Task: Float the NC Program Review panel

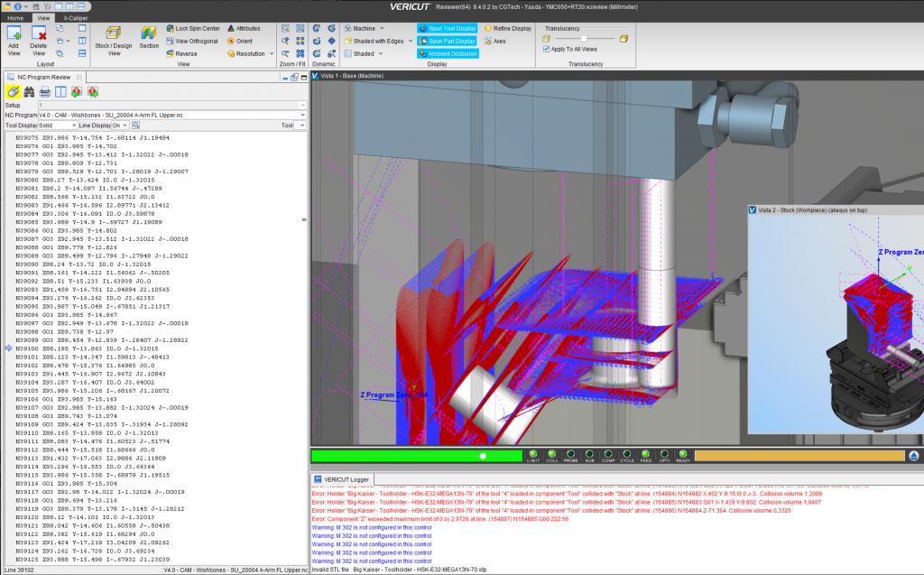Action: (294, 78)
